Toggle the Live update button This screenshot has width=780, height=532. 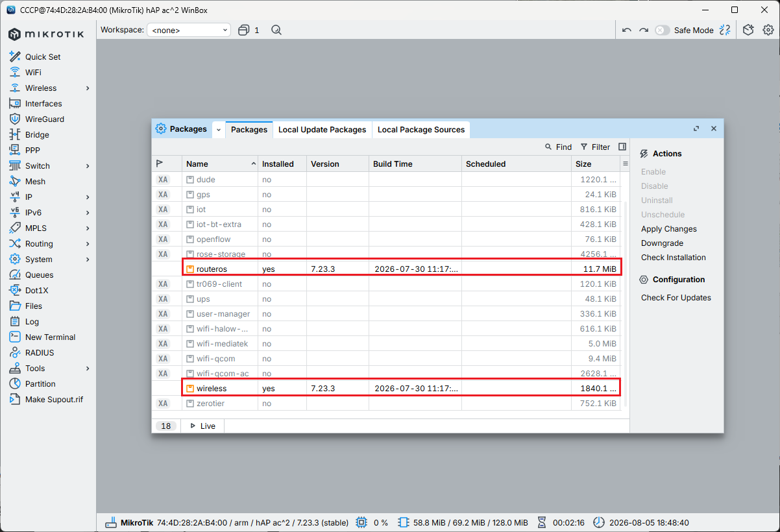(202, 426)
